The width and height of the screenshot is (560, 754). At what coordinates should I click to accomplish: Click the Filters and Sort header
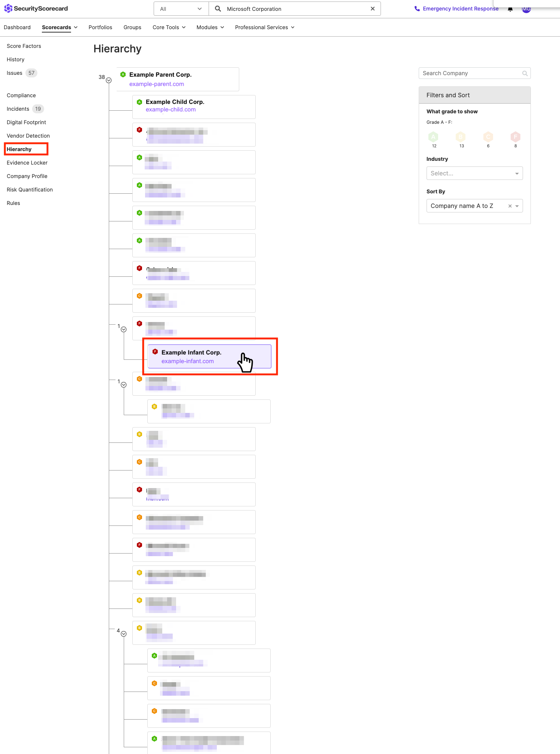(475, 95)
